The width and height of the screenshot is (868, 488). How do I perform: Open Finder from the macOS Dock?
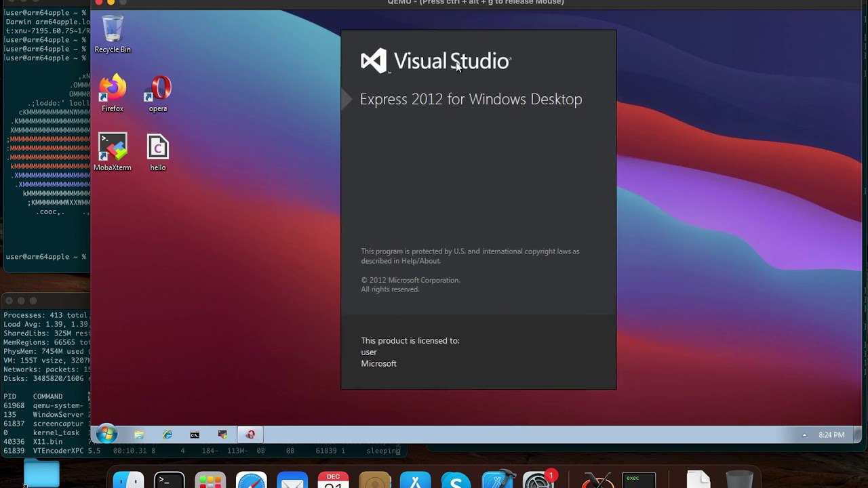128,480
